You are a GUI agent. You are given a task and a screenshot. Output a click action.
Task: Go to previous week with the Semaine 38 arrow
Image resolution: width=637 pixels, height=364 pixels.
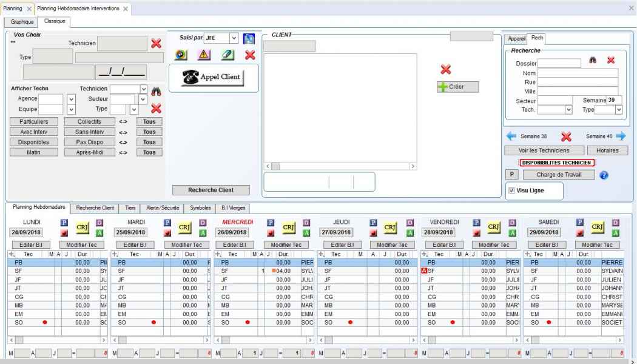(x=511, y=136)
